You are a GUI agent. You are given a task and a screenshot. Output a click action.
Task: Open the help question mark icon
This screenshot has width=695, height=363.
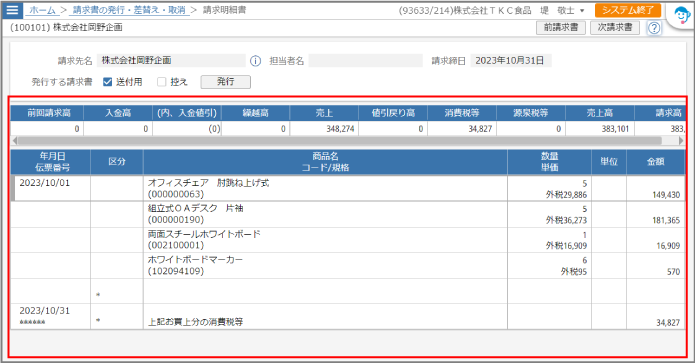coord(654,28)
